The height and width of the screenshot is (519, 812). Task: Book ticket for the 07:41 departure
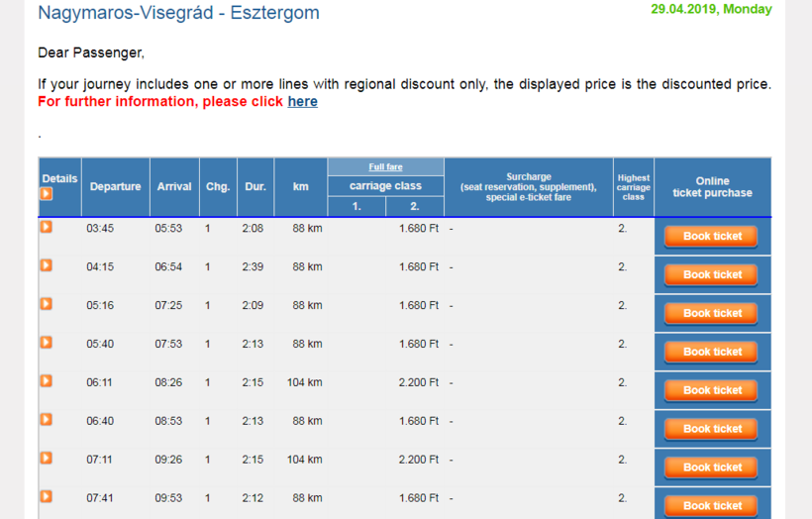[712, 505]
